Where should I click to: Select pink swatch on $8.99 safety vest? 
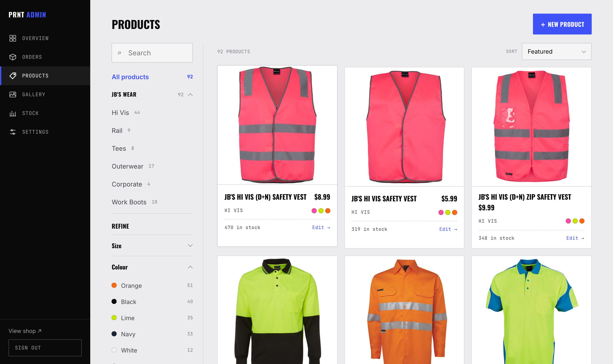pyautogui.click(x=314, y=211)
